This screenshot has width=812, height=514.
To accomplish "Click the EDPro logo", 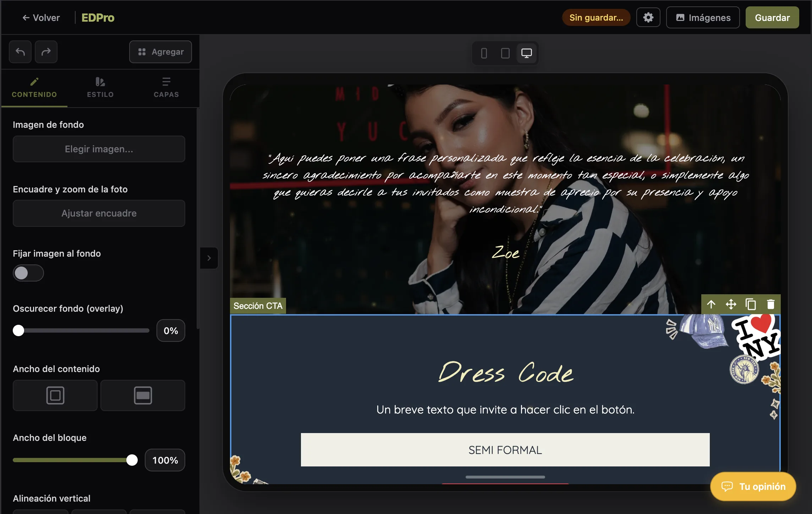I will (x=98, y=18).
